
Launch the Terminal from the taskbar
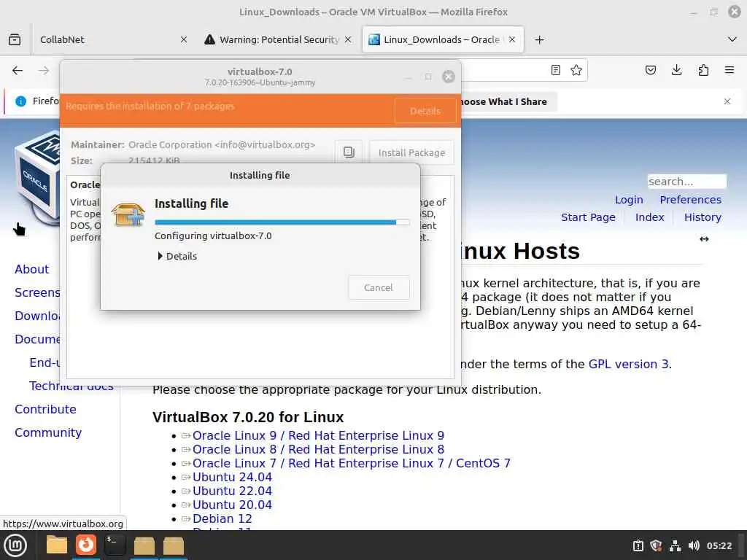coord(115,545)
